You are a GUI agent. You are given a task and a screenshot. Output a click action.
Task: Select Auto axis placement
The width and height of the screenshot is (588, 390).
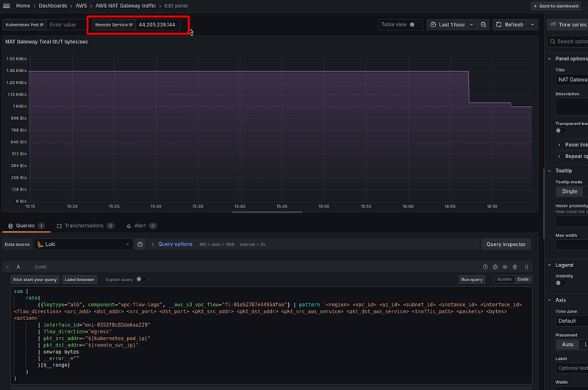coord(567,344)
